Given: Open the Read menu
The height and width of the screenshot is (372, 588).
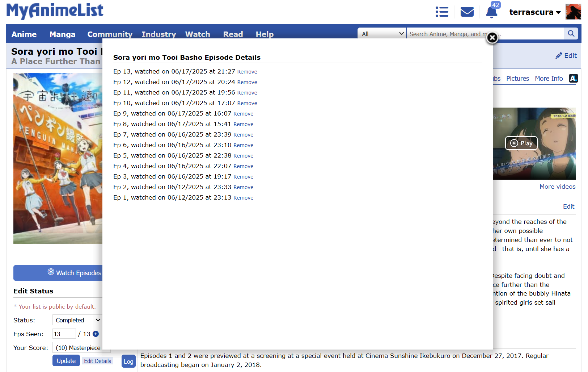Looking at the screenshot, I should [x=233, y=34].
